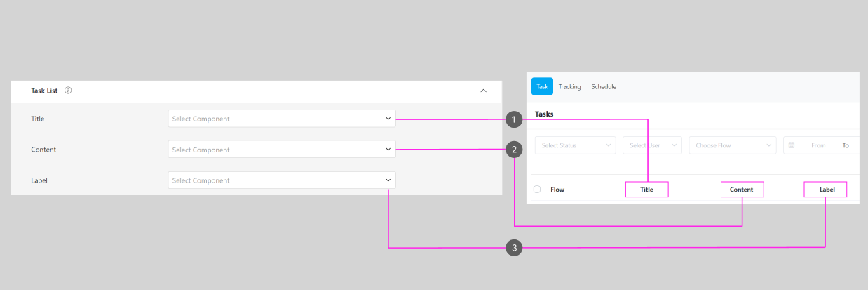868x290 pixels.
Task: Open the Title Select Component dropdown
Action: (x=281, y=119)
